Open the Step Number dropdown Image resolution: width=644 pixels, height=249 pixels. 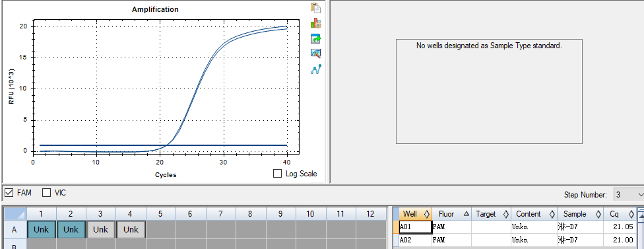(628, 195)
